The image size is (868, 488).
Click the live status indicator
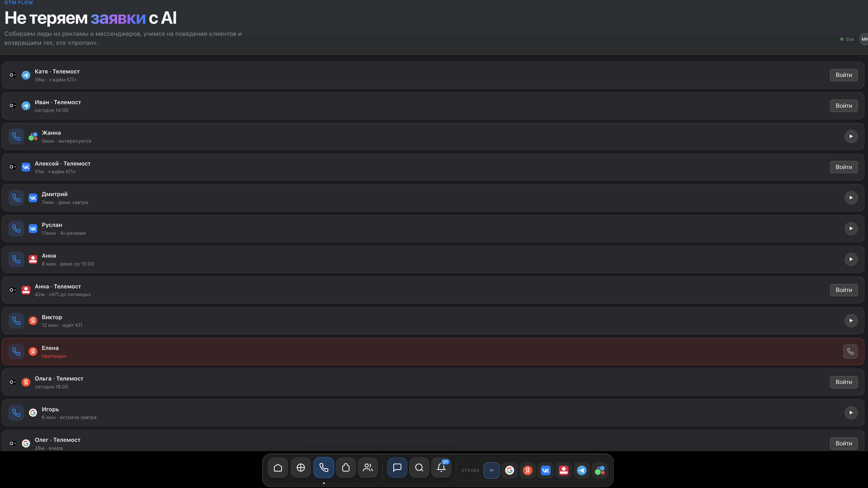tap(847, 39)
